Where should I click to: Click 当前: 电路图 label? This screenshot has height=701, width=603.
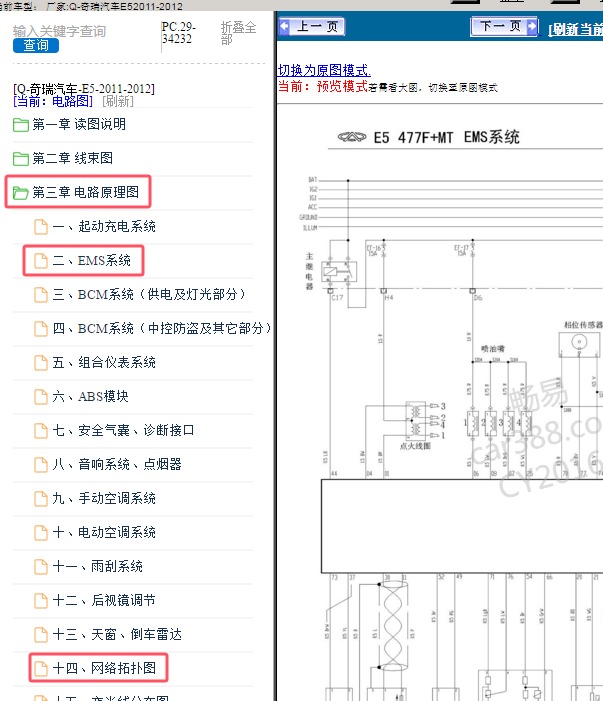coord(53,101)
